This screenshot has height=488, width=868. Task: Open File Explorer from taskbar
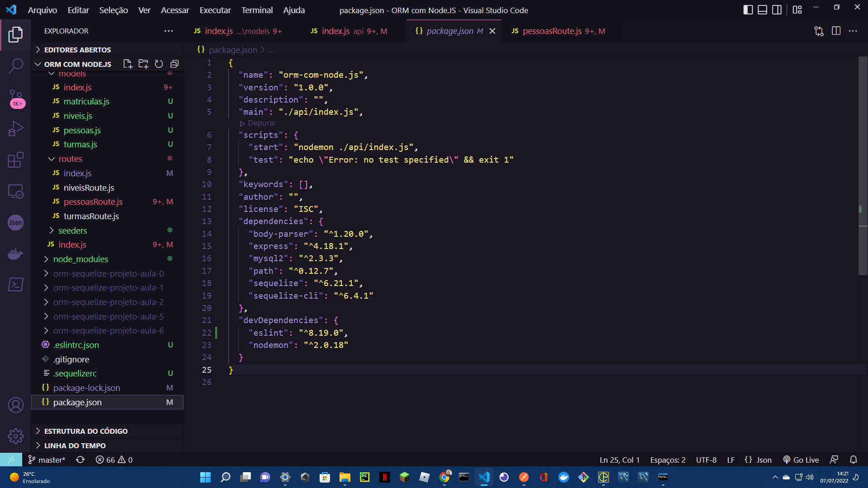point(345,477)
